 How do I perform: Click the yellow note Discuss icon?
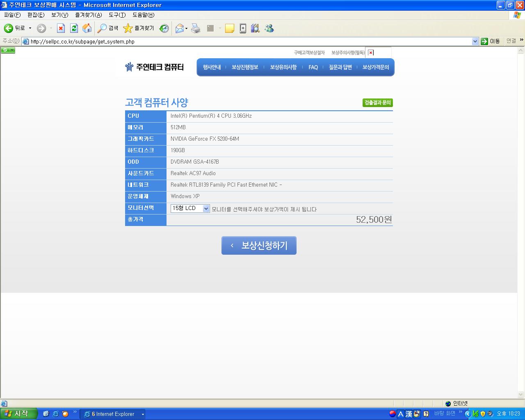(x=230, y=28)
